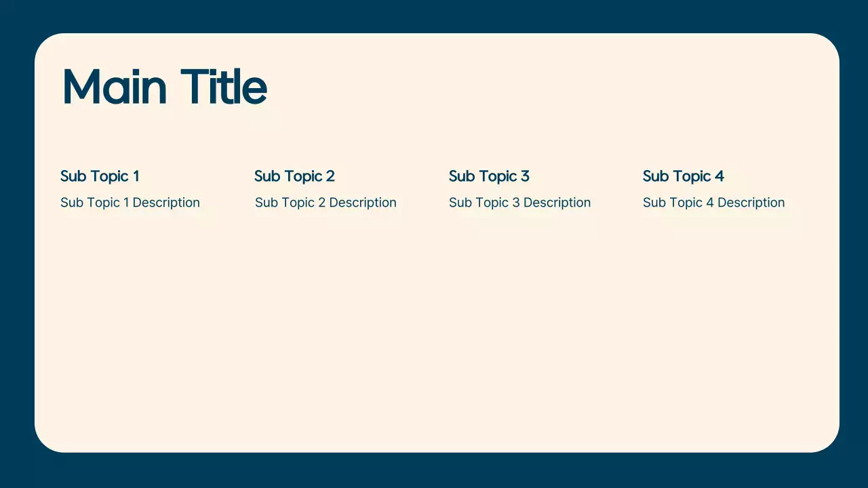Select the Sub Topic 2 Description text
868x488 pixels.
pos(325,203)
